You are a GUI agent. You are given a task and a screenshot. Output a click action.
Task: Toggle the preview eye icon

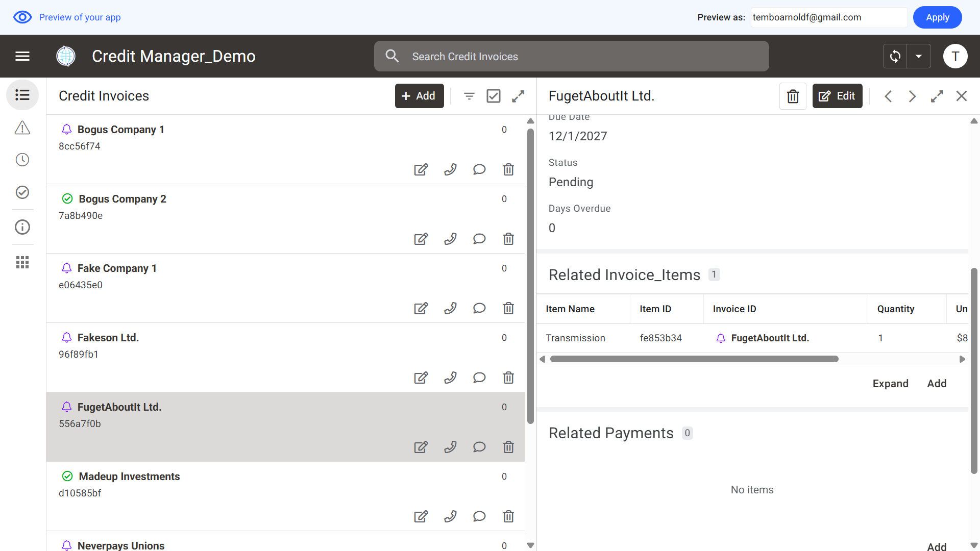pyautogui.click(x=22, y=17)
